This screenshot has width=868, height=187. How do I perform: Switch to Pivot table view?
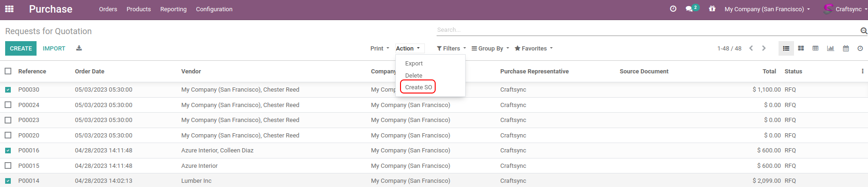pyautogui.click(x=816, y=49)
